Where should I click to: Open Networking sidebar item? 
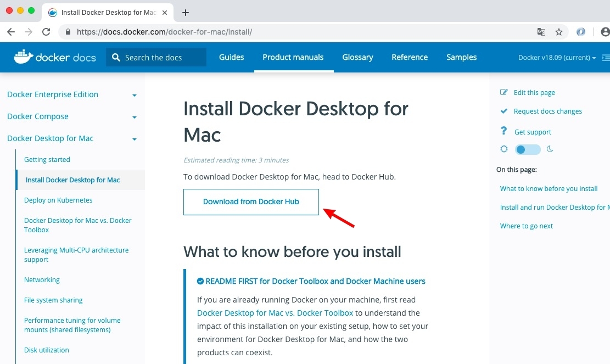(x=42, y=280)
